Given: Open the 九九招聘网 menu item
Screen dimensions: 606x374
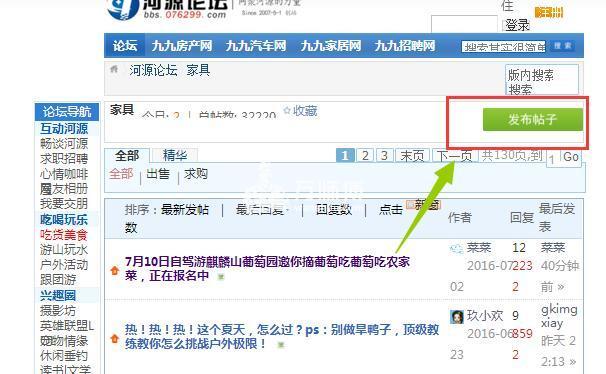Looking at the screenshot, I should 405,46.
